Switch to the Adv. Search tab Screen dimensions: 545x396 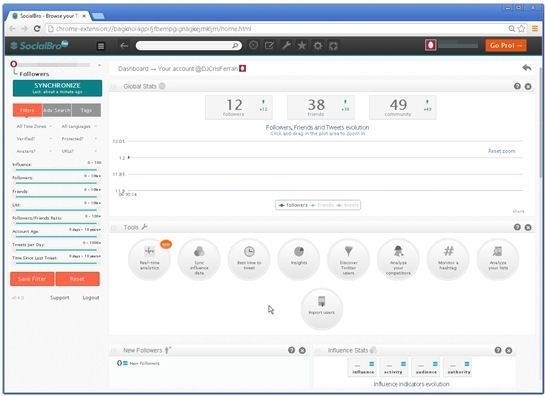coord(57,110)
